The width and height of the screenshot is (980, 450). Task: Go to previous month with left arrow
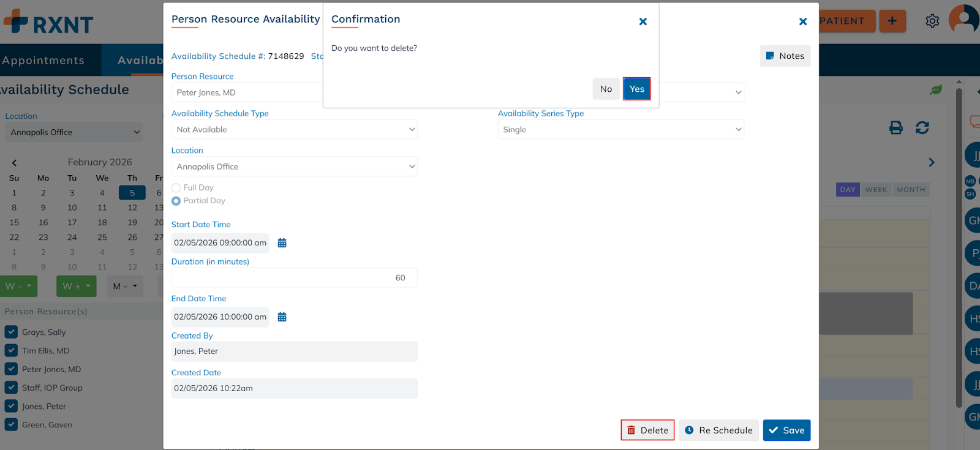pos(14,163)
